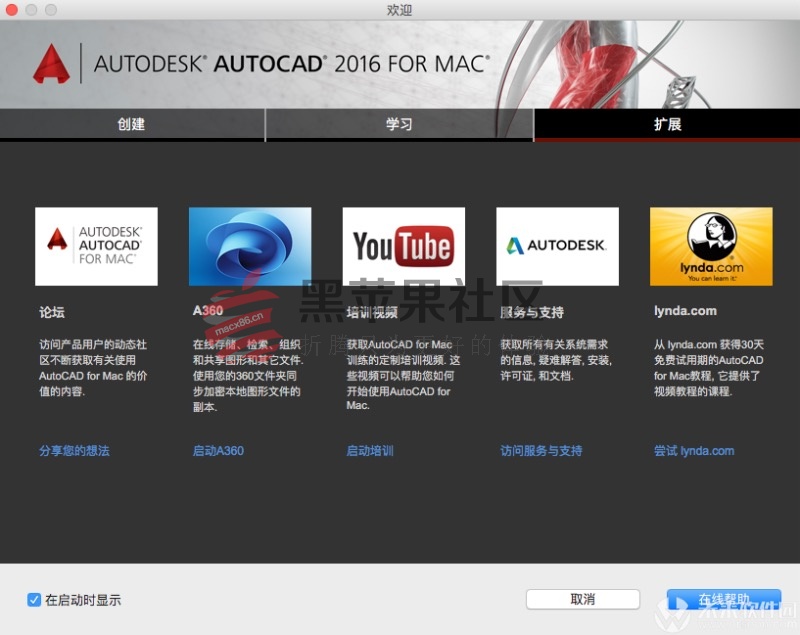Open 在线帮助 button
The width and height of the screenshot is (800, 635).
[x=724, y=599]
